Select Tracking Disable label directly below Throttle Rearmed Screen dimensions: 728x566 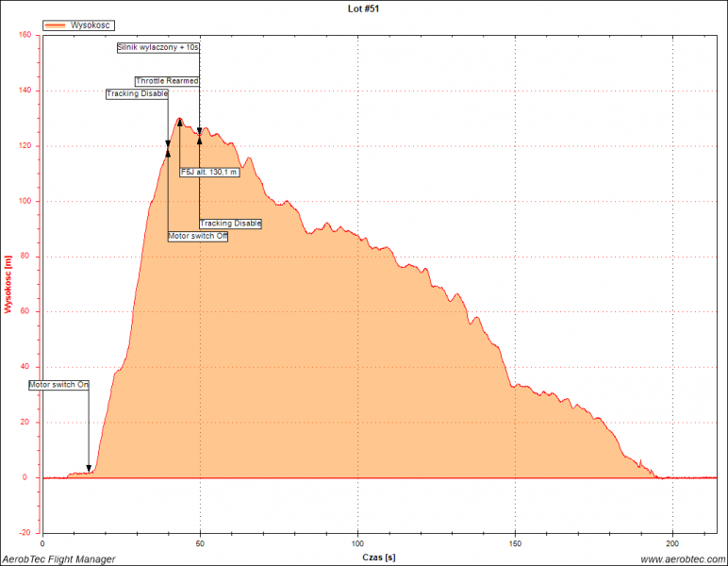pyautogui.click(x=137, y=93)
